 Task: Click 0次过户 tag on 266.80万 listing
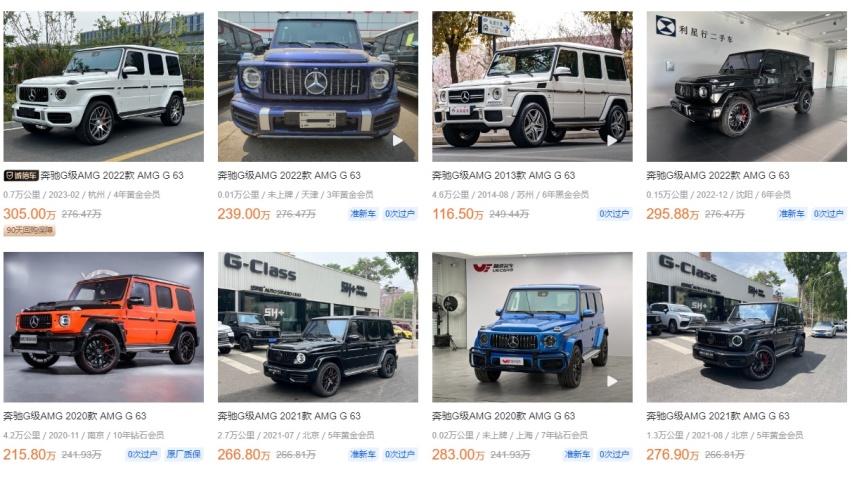pos(400,454)
